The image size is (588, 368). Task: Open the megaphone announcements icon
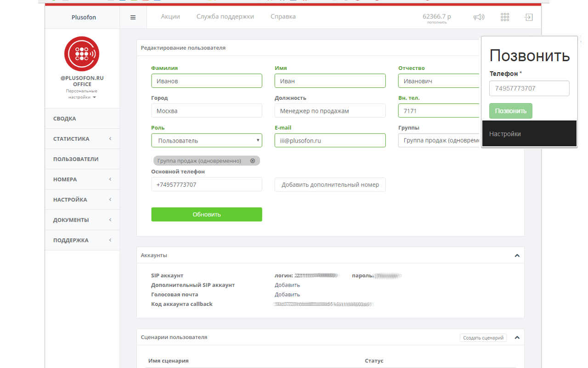(x=479, y=17)
